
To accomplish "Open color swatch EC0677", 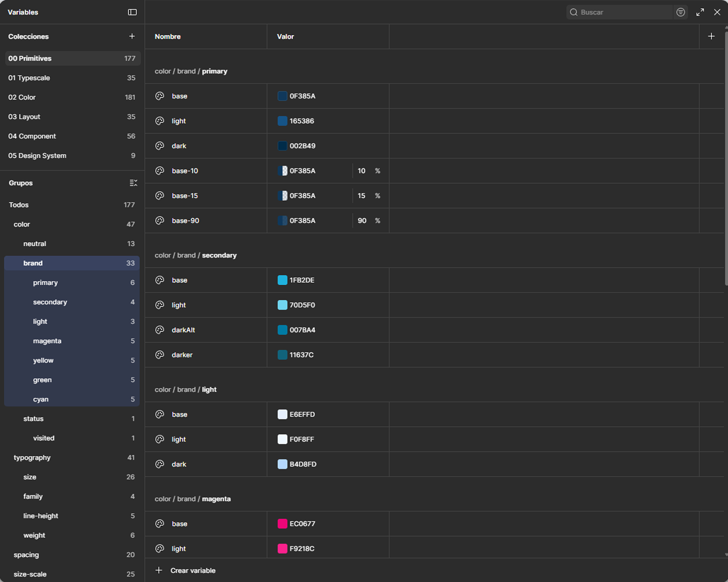I will [x=282, y=524].
